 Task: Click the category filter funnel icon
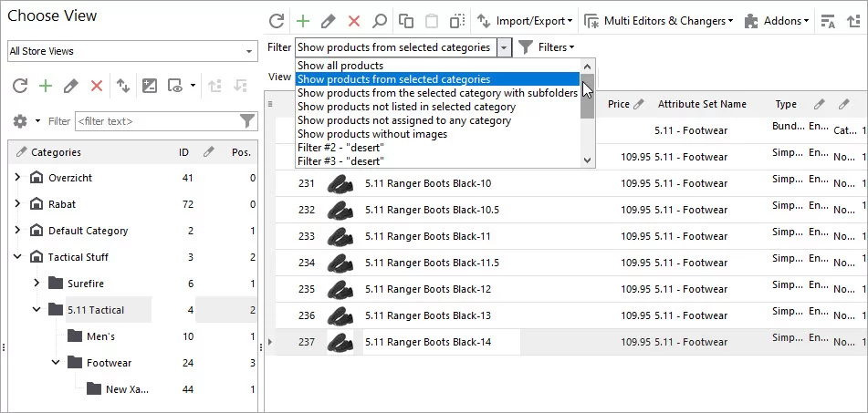click(247, 121)
